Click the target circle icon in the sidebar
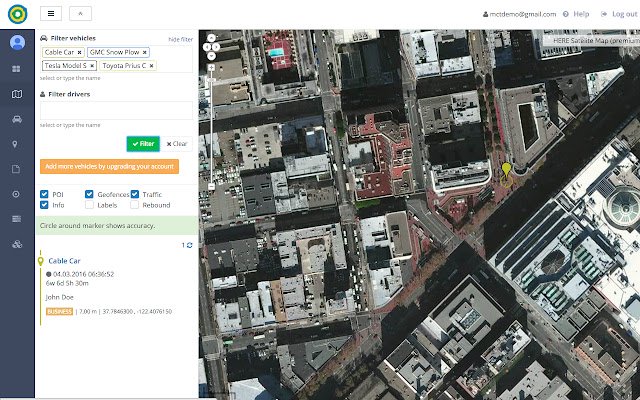 16,194
